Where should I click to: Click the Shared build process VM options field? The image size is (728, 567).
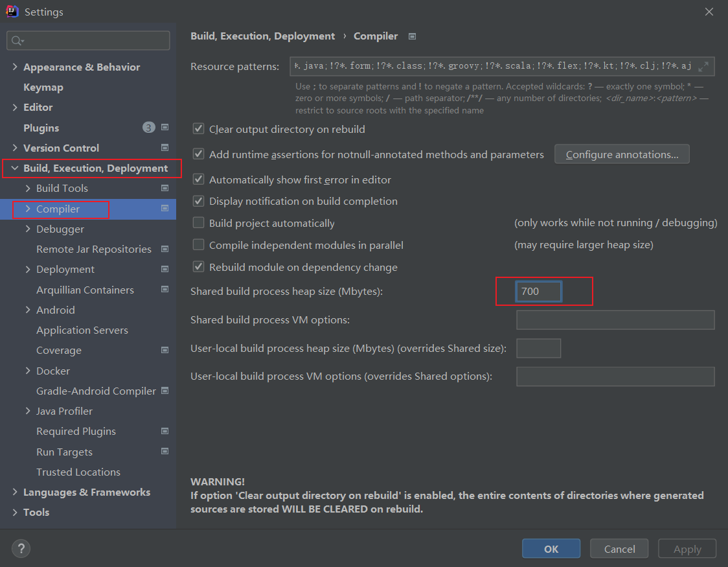pos(615,320)
